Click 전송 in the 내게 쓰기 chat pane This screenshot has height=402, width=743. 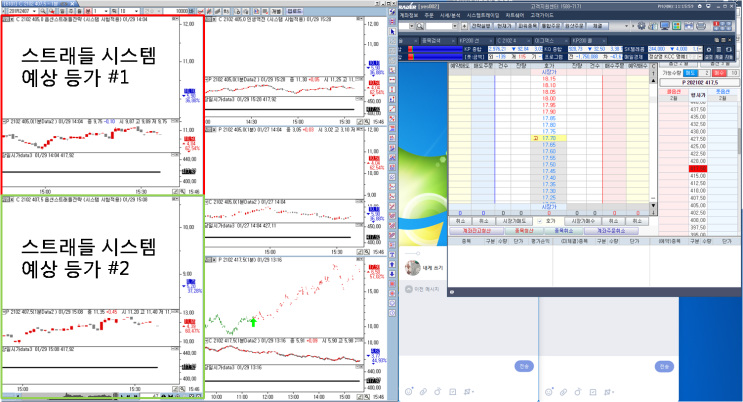(524, 366)
